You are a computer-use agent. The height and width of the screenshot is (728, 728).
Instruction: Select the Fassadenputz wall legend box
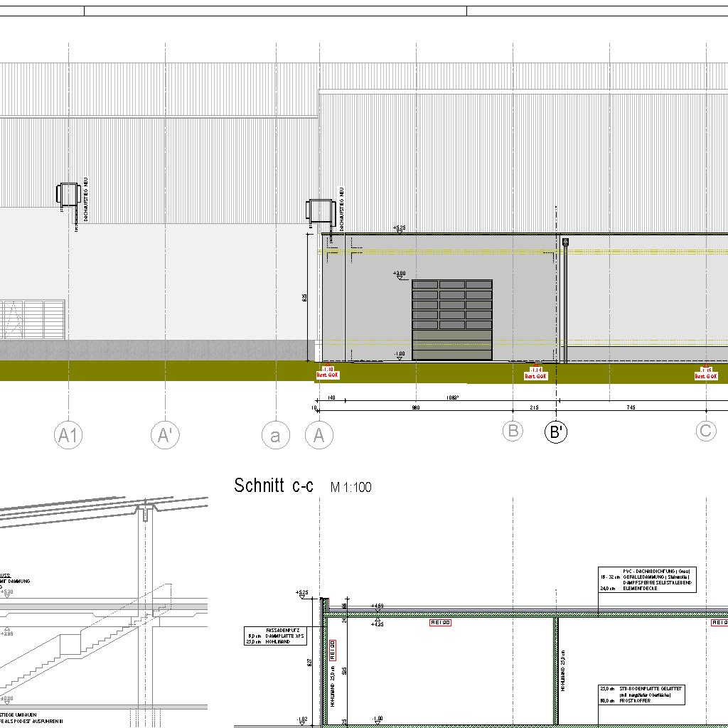click(x=276, y=636)
